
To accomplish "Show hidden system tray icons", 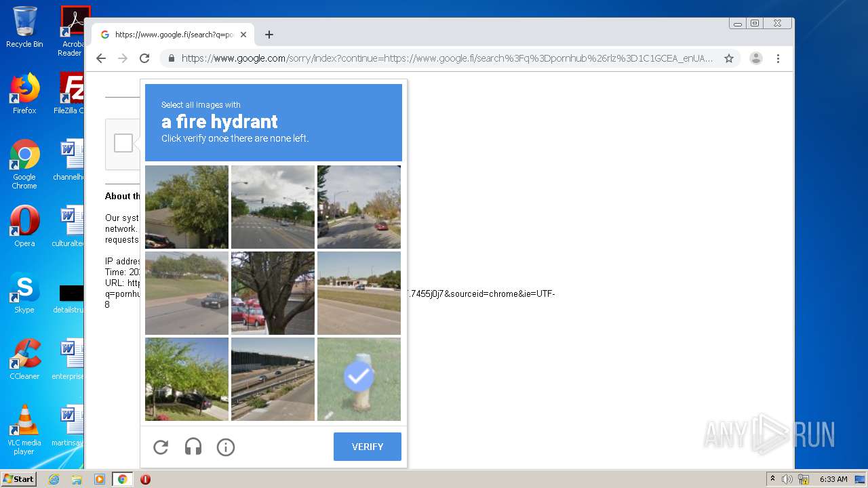I will coord(772,479).
